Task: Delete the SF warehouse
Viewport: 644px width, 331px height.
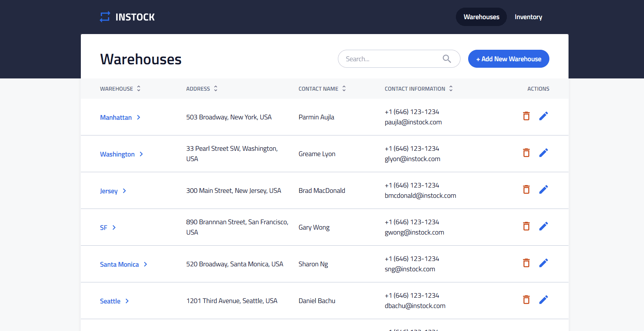Action: click(526, 226)
